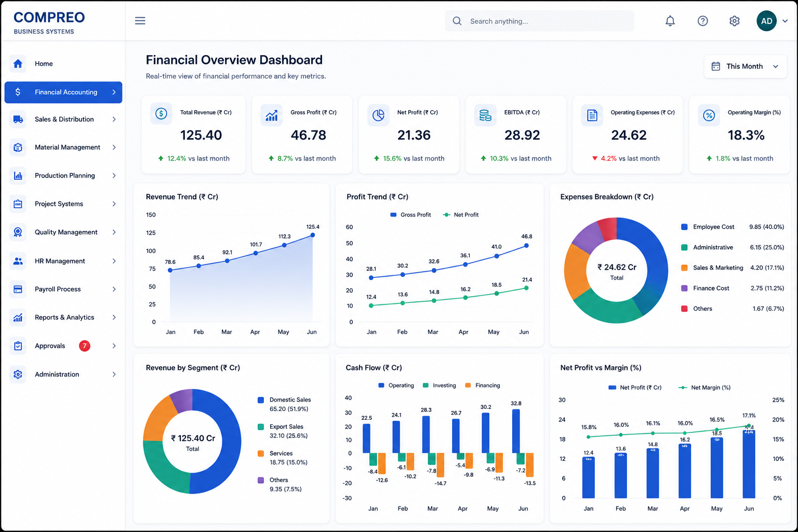Click the Employee Cost blue swatch
Image resolution: width=798 pixels, height=532 pixels.
point(684,227)
